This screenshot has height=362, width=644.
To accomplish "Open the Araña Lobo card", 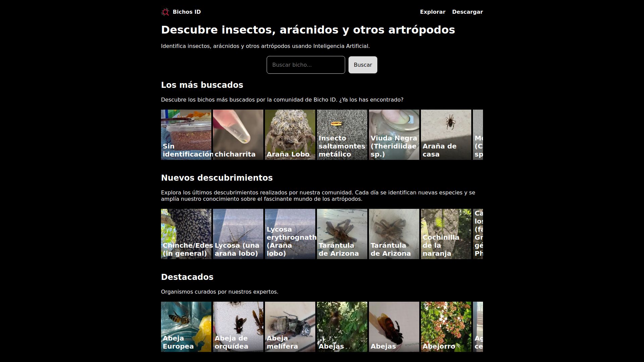I will [290, 135].
